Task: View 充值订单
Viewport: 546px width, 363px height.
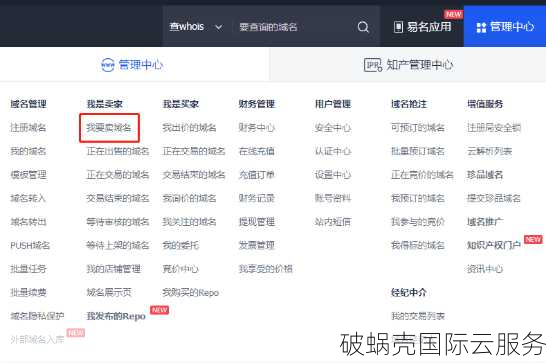Action: pyautogui.click(x=257, y=175)
